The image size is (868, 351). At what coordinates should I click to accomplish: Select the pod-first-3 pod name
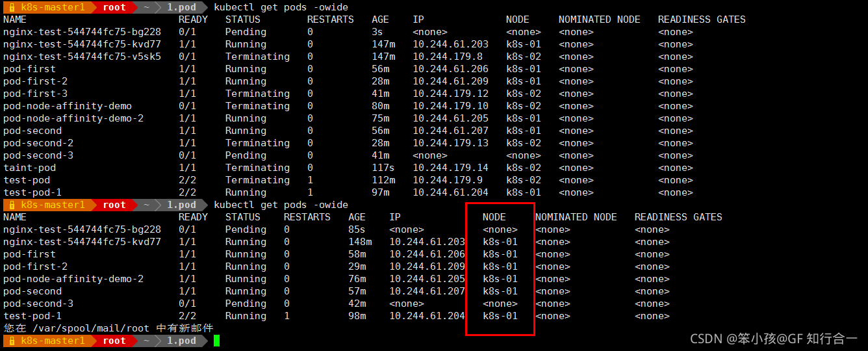point(35,94)
